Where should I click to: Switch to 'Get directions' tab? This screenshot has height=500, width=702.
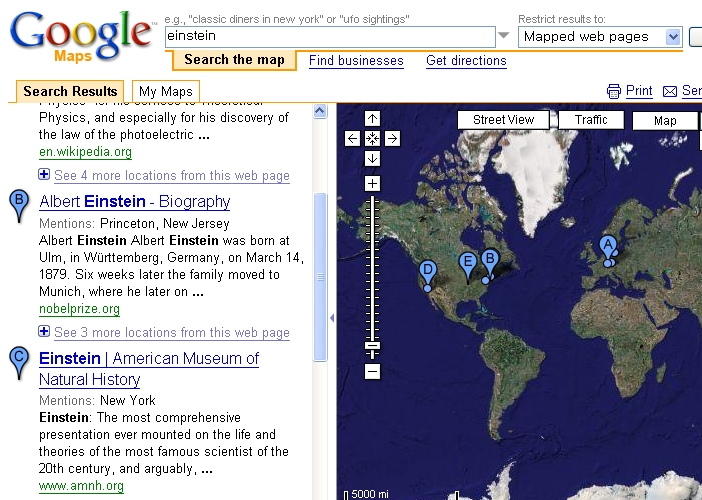(466, 60)
